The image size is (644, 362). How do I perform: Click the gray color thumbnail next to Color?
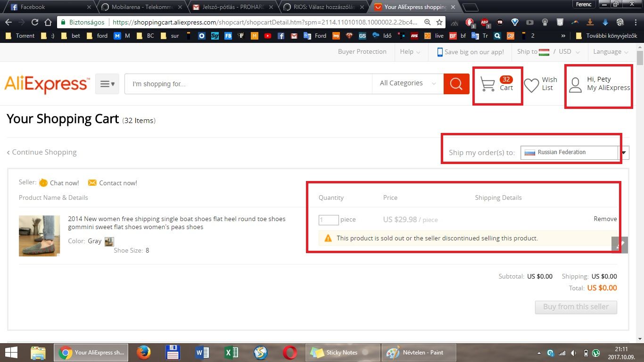(109, 242)
